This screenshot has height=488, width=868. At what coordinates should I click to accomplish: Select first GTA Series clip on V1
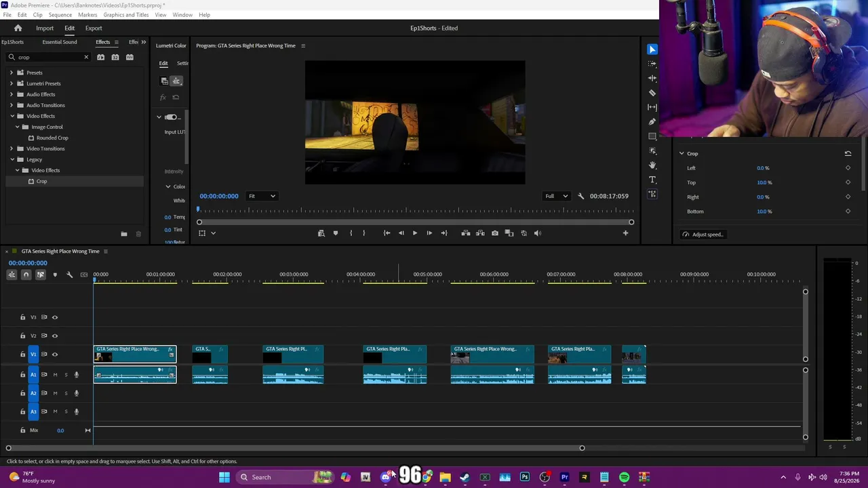[x=135, y=354]
